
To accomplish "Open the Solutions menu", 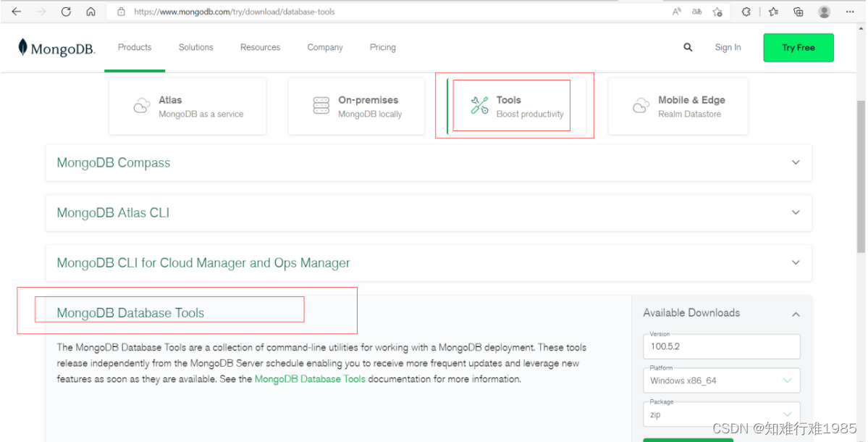I will [x=196, y=48].
